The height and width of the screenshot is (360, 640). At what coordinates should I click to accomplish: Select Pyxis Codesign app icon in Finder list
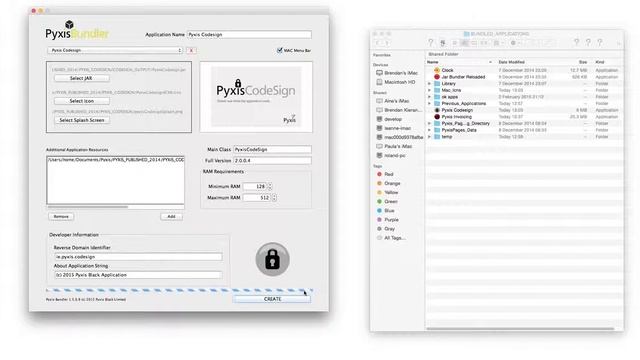click(x=437, y=110)
